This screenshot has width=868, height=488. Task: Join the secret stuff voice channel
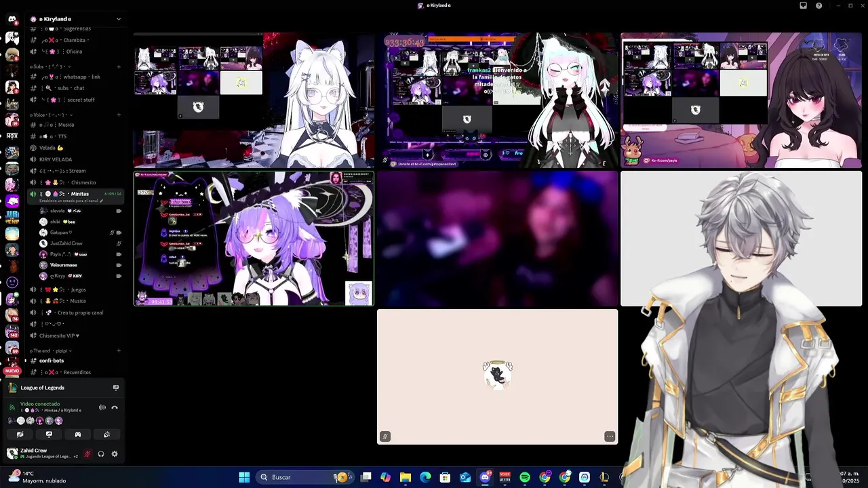pyautogui.click(x=75, y=100)
